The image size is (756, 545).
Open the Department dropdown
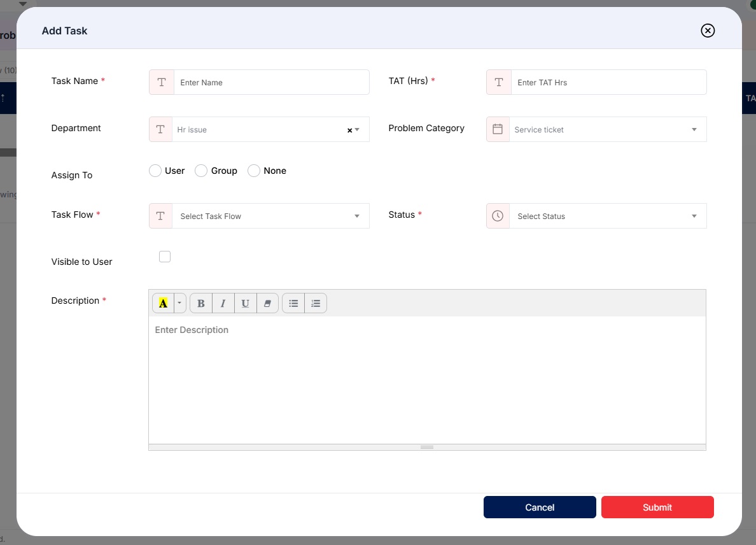[x=270, y=129]
